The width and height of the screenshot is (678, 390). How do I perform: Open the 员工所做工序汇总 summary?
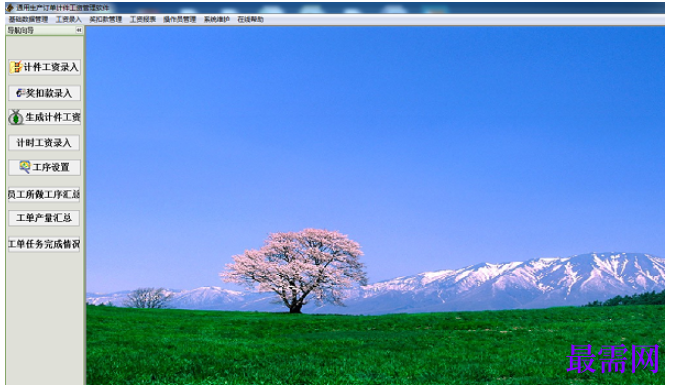pos(44,195)
